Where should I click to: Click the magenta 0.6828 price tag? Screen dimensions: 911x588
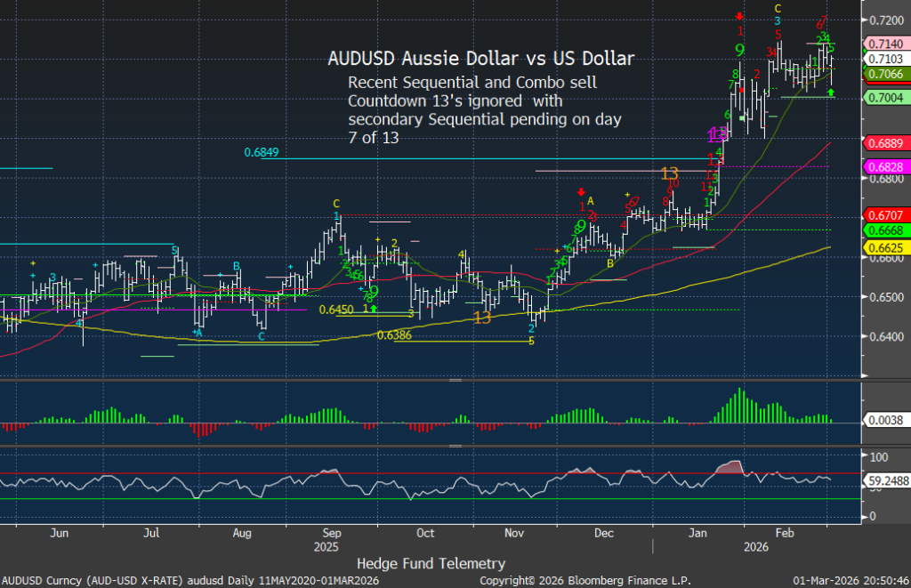(884, 166)
